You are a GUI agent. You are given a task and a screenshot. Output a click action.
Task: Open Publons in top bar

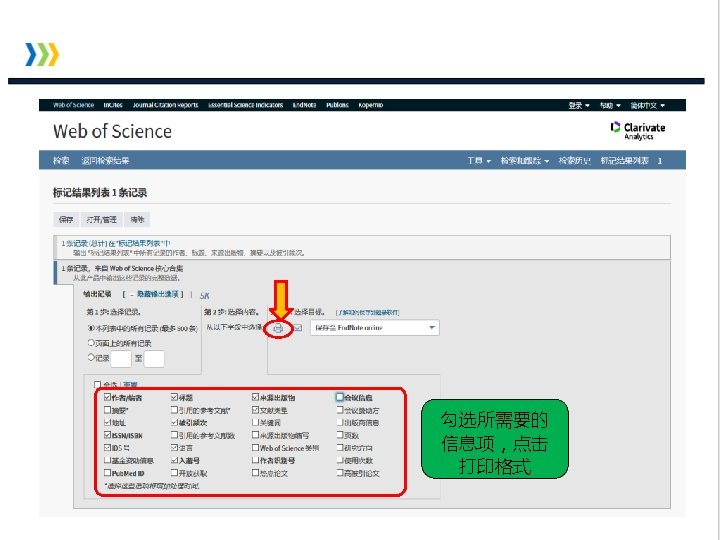tap(338, 105)
